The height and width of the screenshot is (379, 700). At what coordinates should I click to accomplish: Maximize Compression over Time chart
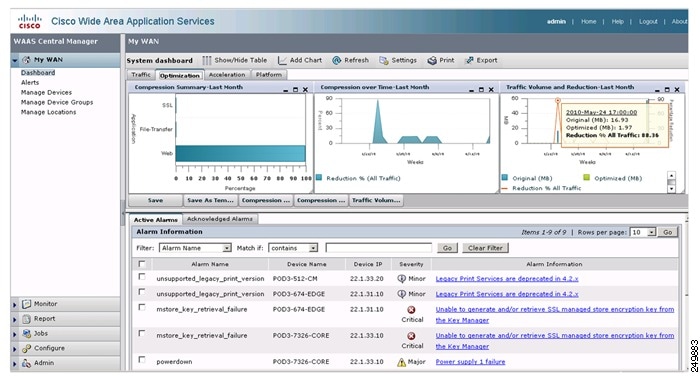(x=481, y=89)
